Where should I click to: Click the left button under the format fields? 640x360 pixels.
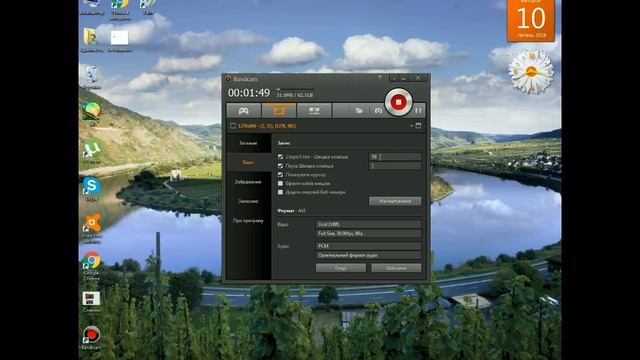341,268
